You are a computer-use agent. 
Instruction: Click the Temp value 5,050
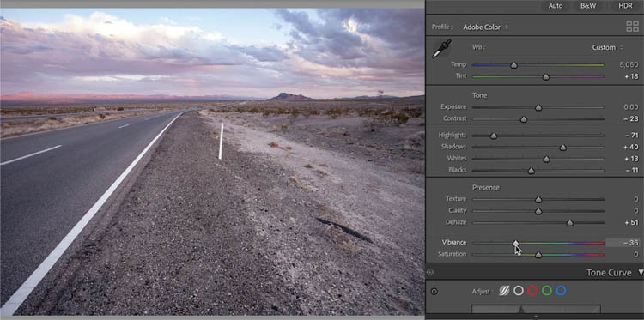click(629, 65)
